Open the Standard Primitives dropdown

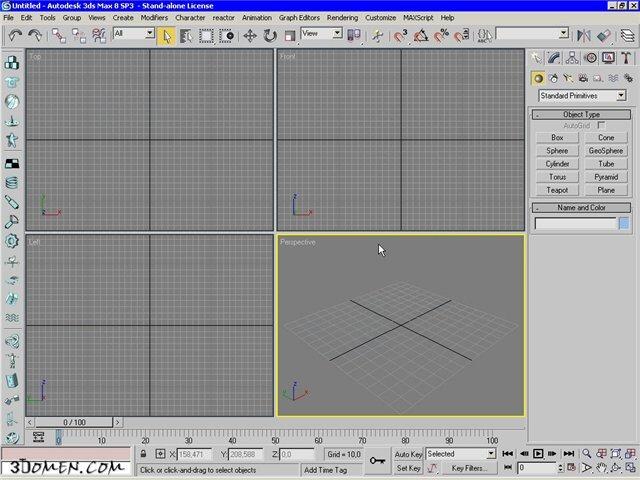point(581,96)
